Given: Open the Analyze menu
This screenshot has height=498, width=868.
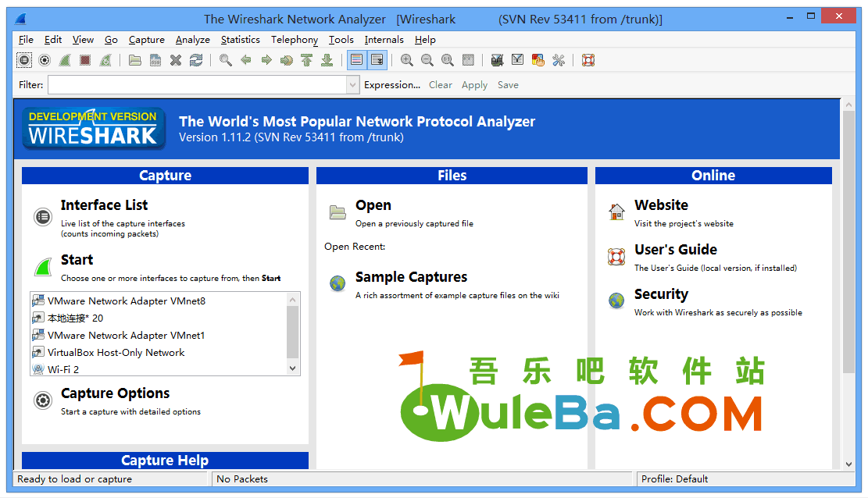Looking at the screenshot, I should pos(193,40).
